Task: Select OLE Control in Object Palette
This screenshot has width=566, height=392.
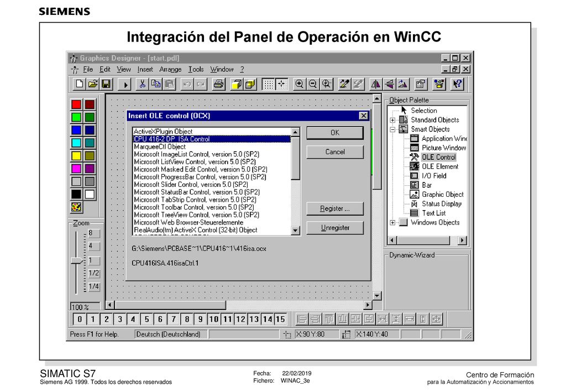Action: 439,157
